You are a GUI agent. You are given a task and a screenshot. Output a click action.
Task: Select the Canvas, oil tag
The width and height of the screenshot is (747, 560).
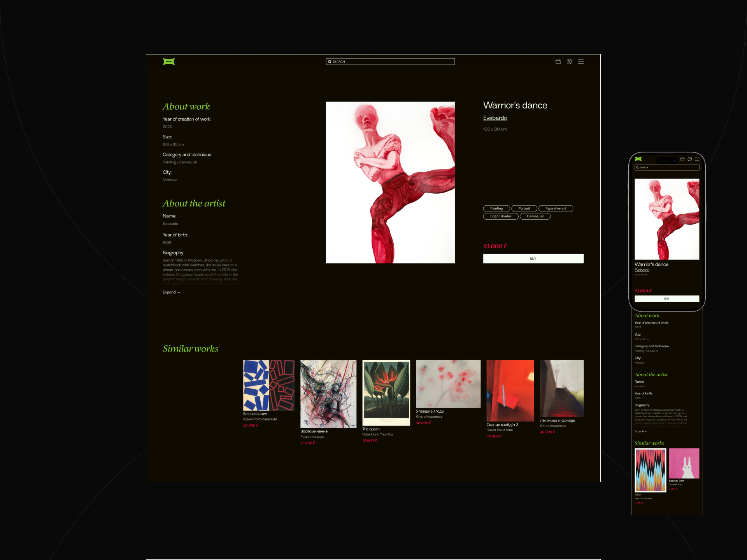[535, 216]
